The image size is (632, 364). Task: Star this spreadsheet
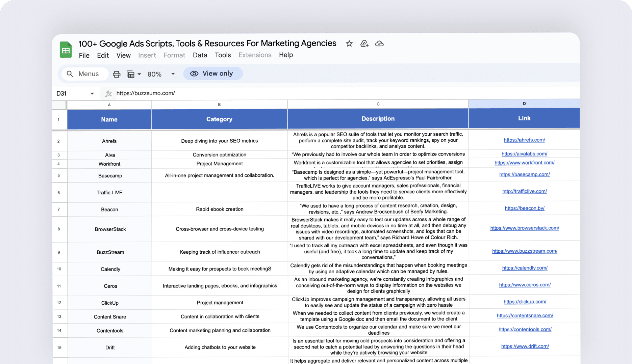[x=349, y=44]
